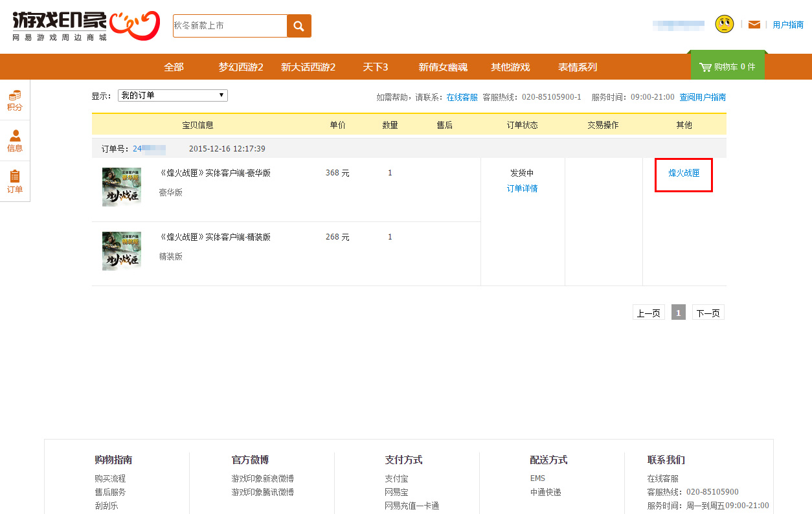Click the blurred username in header
812x514 pixels.
679,25
